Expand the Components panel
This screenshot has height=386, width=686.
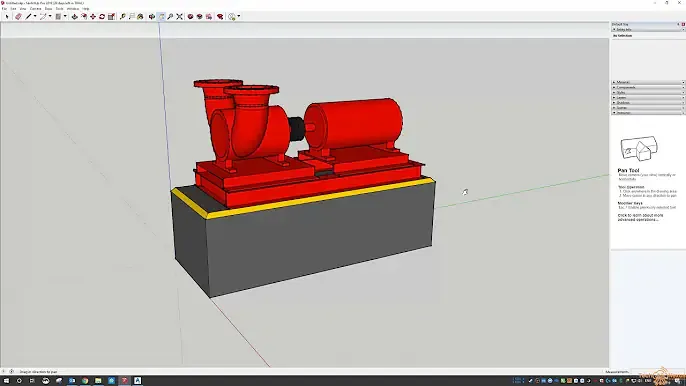coord(648,87)
